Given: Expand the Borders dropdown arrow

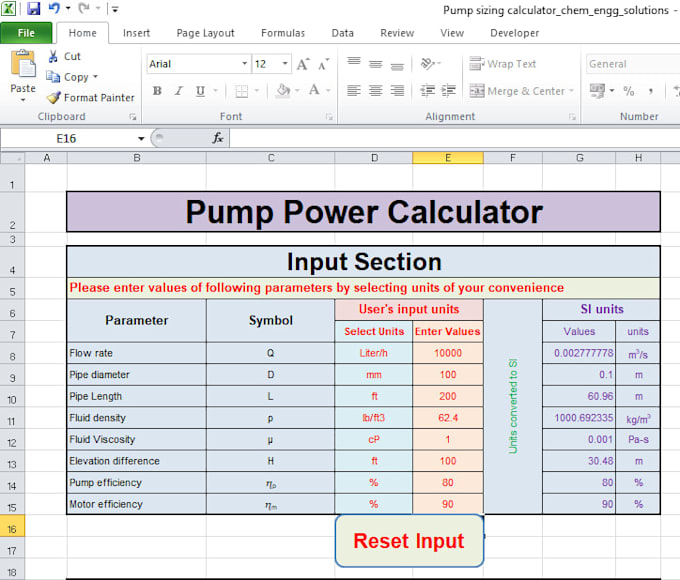Looking at the screenshot, I should coord(257,91).
